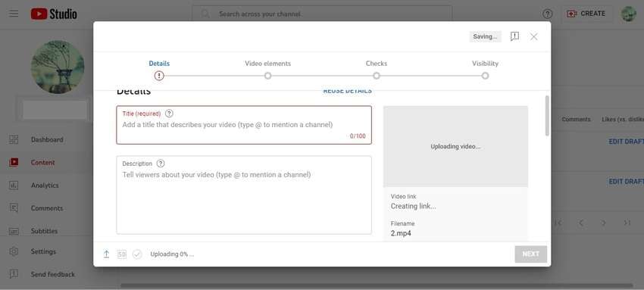Go to the next page arrow in background table
The height and width of the screenshot is (290, 644).
604,223
